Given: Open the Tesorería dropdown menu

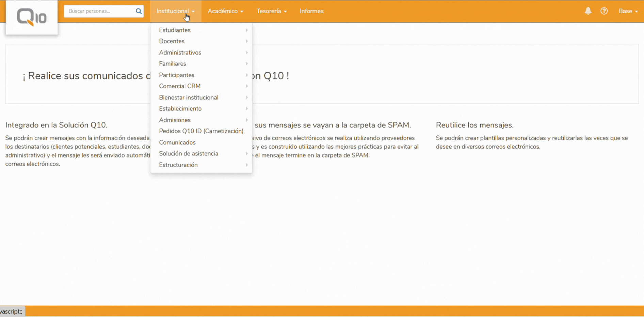Looking at the screenshot, I should click(271, 11).
